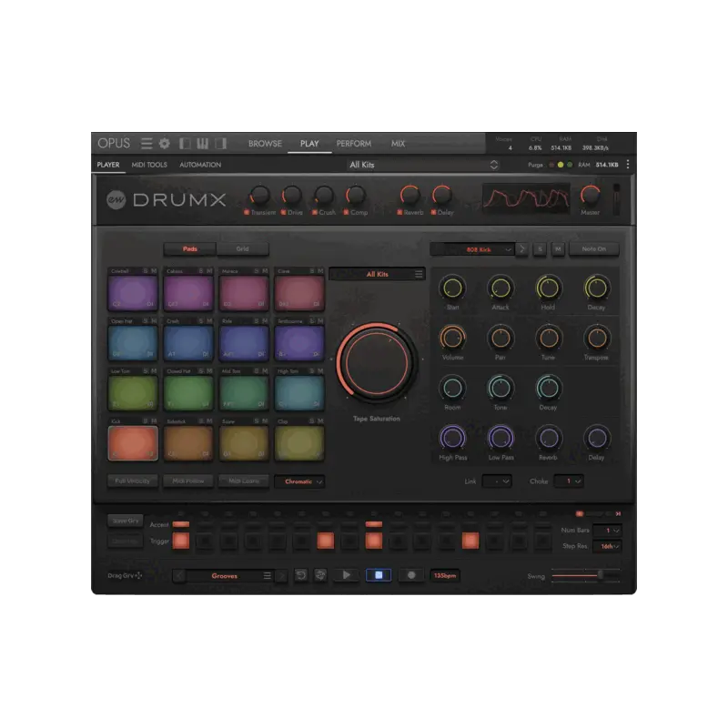This screenshot has width=728, height=728.
Task: Open the Num Bars dropdown
Action: click(x=607, y=531)
